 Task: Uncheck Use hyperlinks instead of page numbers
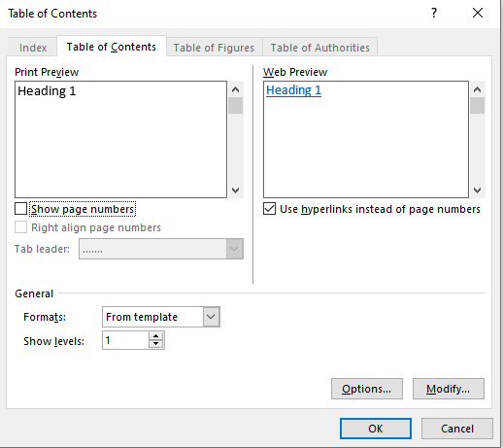pos(269,209)
